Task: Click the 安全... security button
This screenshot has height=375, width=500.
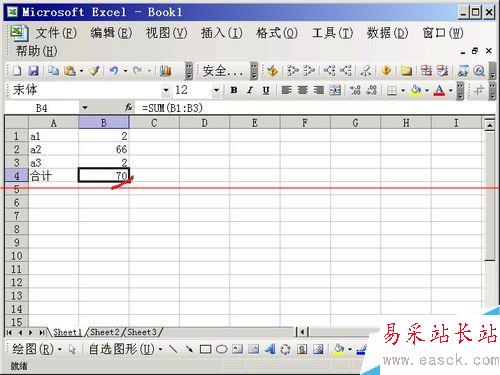Action: [222, 71]
